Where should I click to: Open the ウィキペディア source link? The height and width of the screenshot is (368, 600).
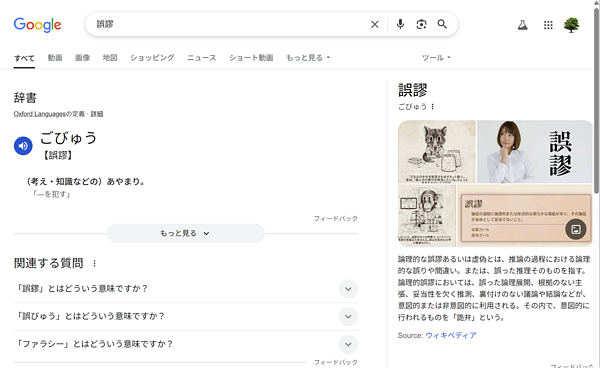(x=451, y=335)
